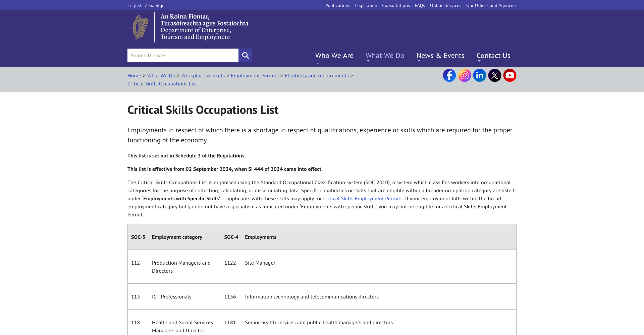
Task: Click SOC-4 code 1122
Action: coord(230,263)
